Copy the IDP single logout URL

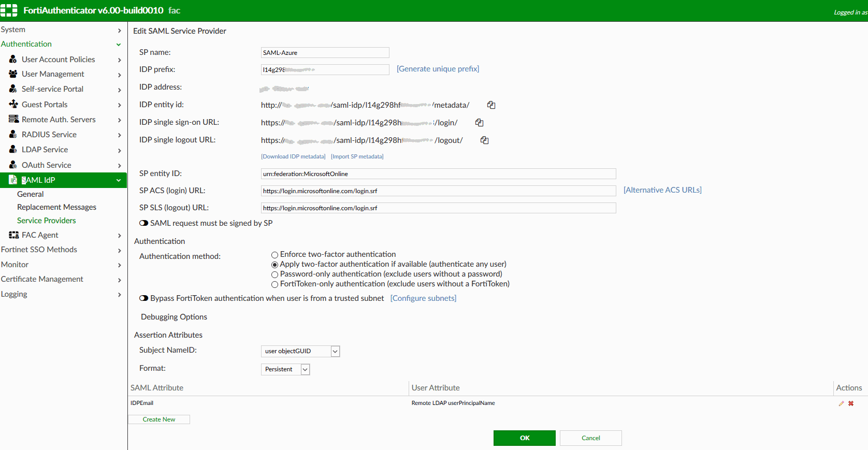tap(485, 140)
